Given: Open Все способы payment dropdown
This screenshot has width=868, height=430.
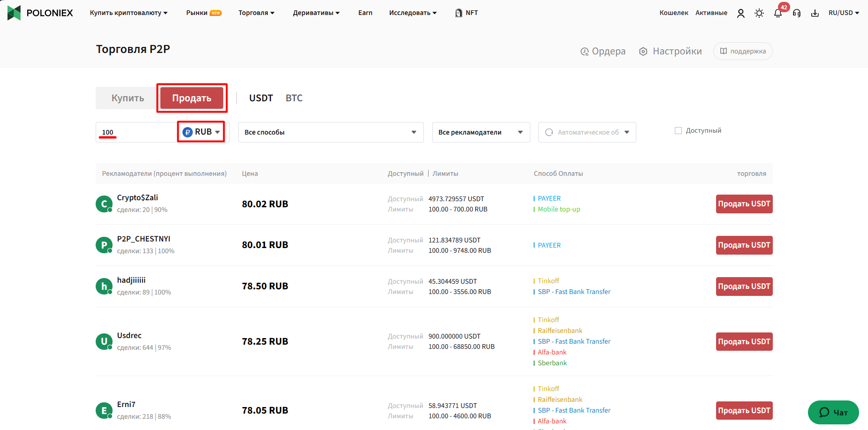Looking at the screenshot, I should click(x=331, y=132).
